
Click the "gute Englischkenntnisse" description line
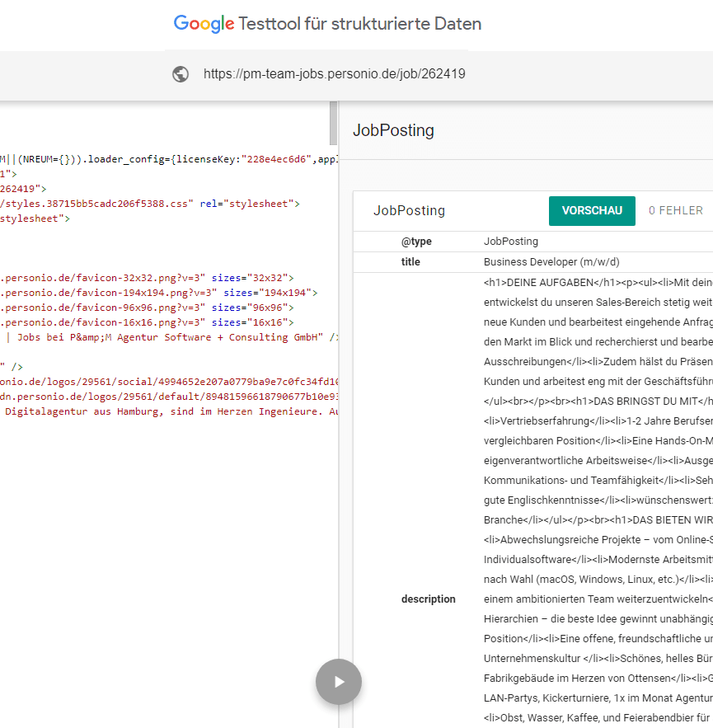tap(598, 500)
